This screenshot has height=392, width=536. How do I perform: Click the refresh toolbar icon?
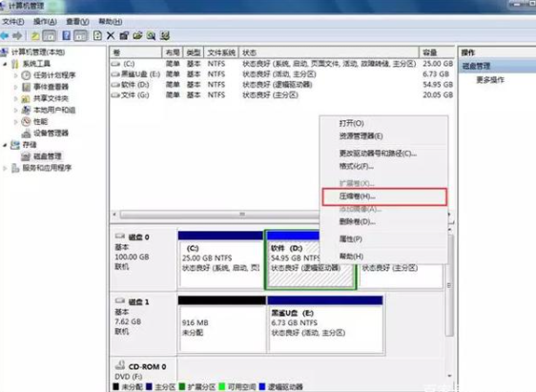tap(97, 35)
